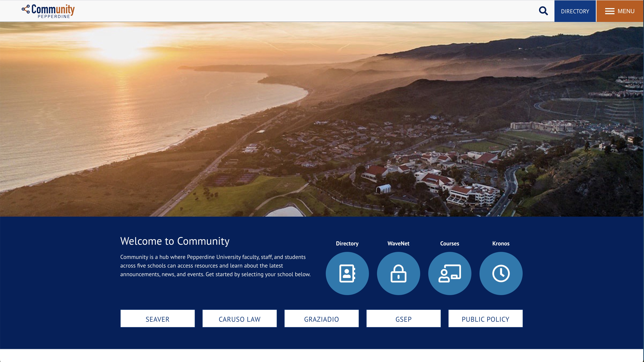The width and height of the screenshot is (644, 362).
Task: Select the SEAVER school button
Action: coord(157,318)
